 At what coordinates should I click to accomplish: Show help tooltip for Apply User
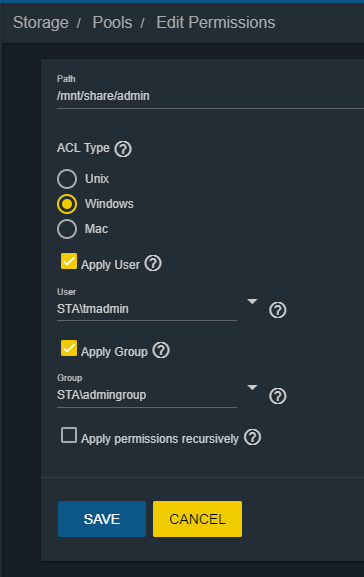pyautogui.click(x=153, y=263)
